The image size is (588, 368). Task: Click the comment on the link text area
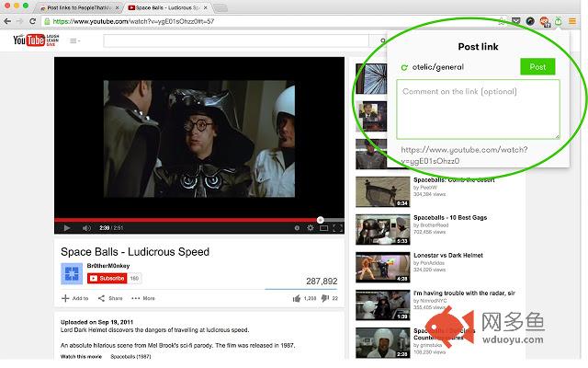coord(478,109)
